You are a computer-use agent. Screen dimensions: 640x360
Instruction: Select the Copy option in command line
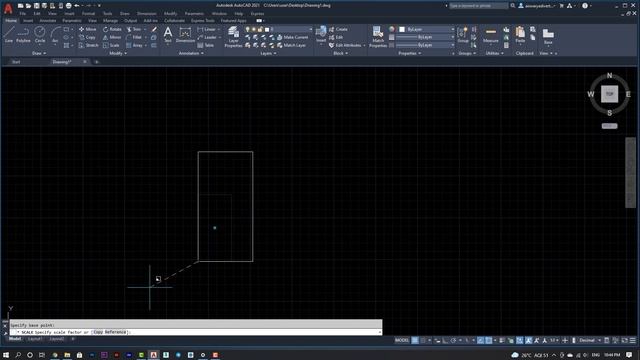click(98, 332)
